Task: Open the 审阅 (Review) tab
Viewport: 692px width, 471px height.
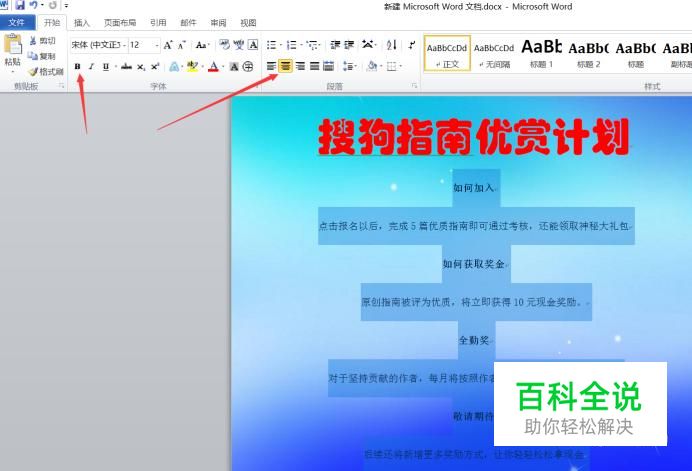Action: pos(218,23)
